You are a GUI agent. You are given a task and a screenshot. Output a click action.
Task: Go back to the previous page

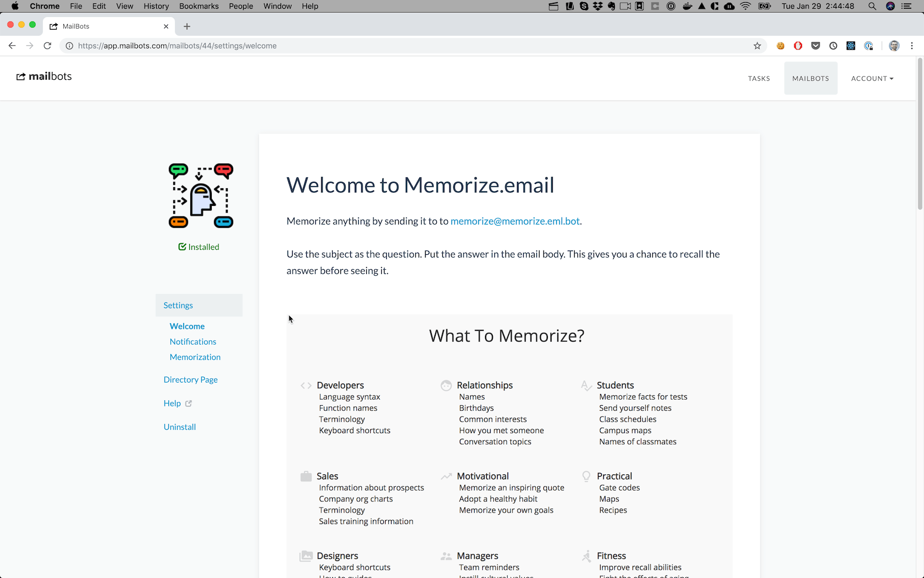click(12, 46)
